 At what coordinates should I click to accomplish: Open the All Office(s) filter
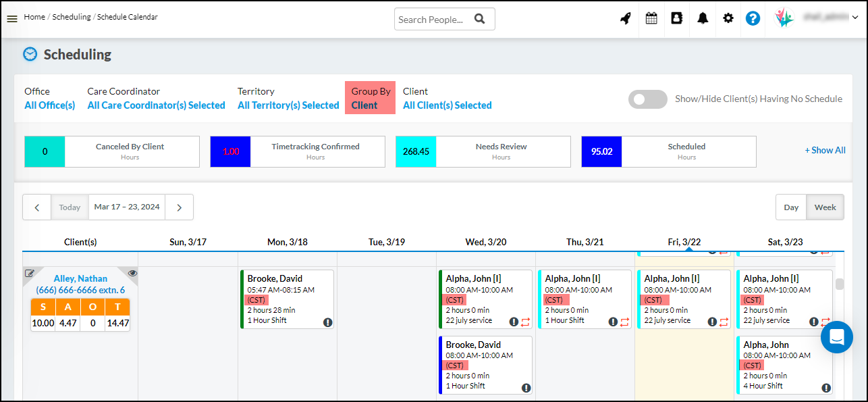(x=49, y=105)
